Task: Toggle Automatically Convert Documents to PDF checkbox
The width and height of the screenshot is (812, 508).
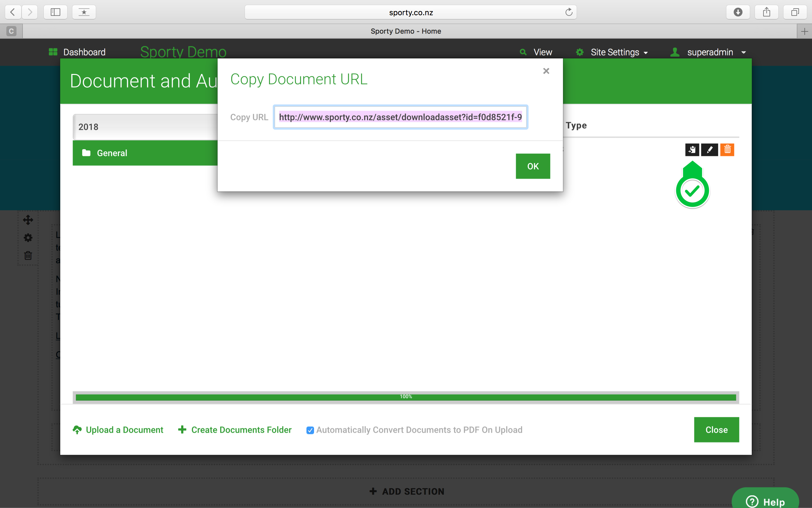Action: coord(310,431)
